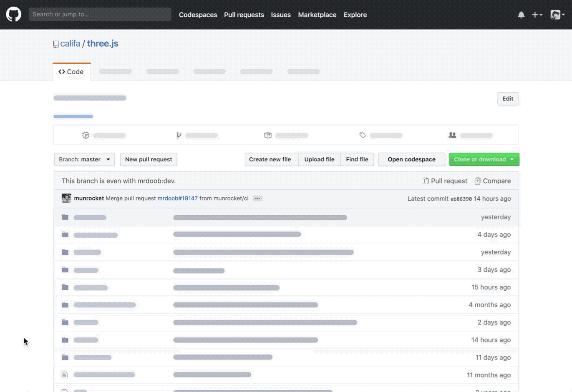The width and height of the screenshot is (572, 392).
Task: Go to Issues in the top navigation
Action: coord(281,15)
